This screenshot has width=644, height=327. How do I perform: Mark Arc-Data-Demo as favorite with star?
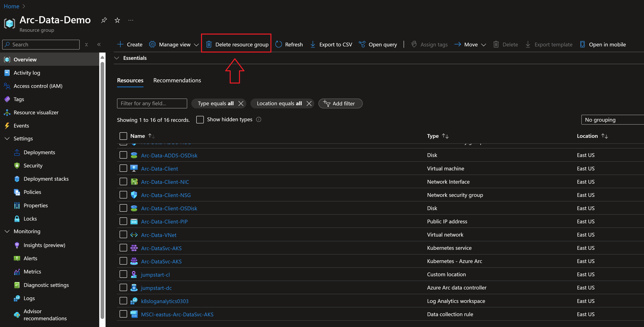(x=117, y=20)
